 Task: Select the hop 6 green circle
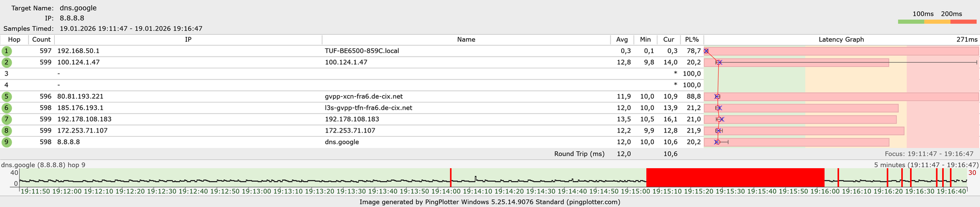coord(6,108)
